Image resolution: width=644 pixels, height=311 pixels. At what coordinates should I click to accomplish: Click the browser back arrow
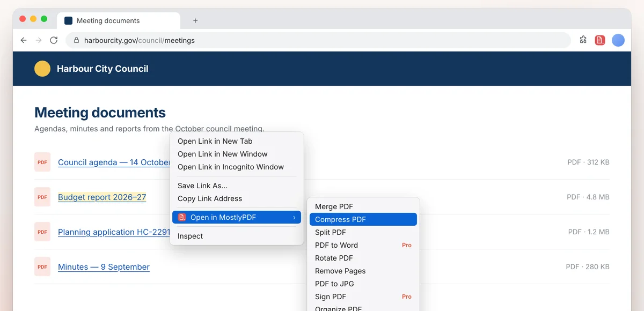pyautogui.click(x=24, y=40)
